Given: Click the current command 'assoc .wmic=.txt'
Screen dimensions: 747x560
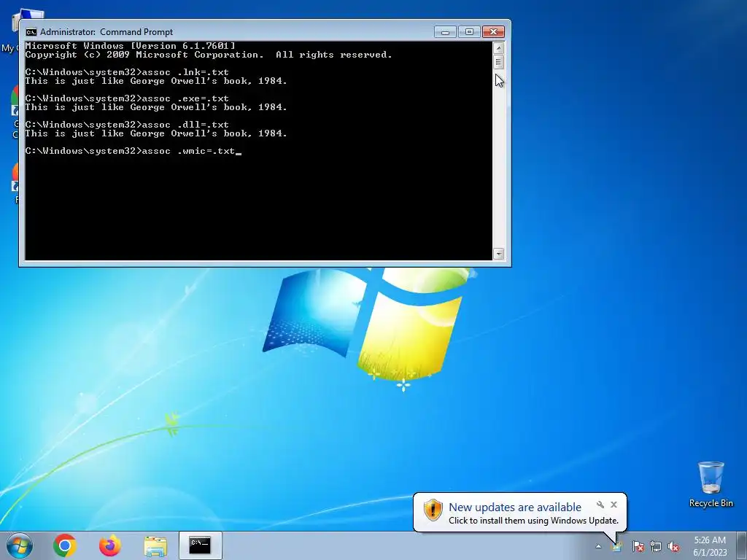Looking at the screenshot, I should [188, 151].
